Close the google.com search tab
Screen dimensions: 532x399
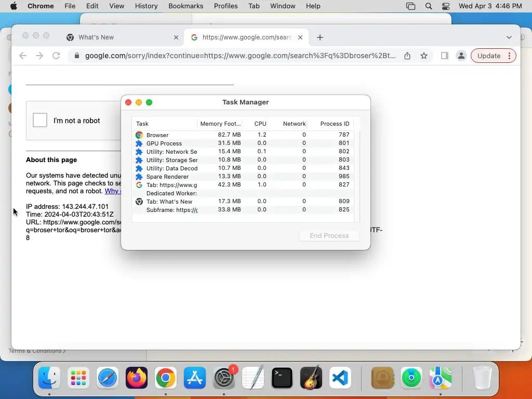coord(300,37)
